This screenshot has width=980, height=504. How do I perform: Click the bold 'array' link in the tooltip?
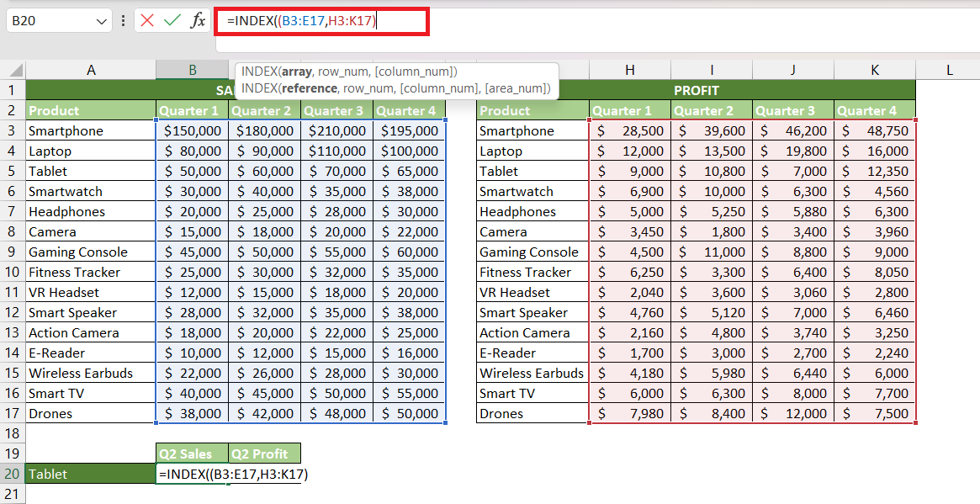click(296, 72)
